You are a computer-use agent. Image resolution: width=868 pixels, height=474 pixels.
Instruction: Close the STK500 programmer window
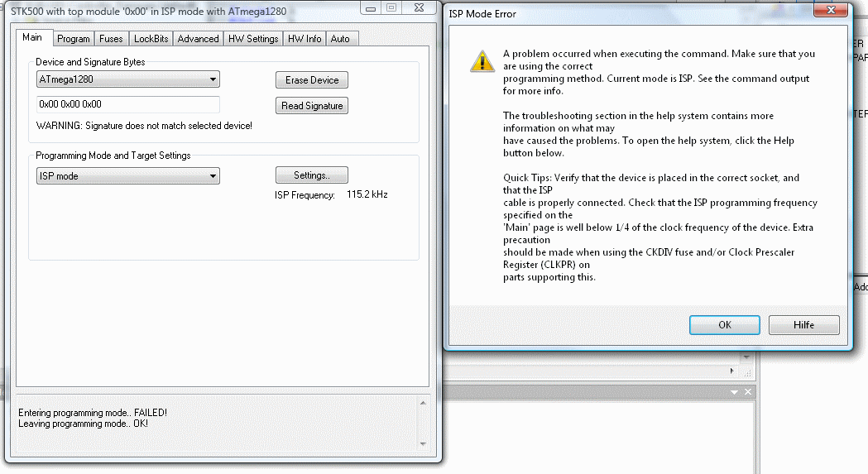tap(419, 7)
